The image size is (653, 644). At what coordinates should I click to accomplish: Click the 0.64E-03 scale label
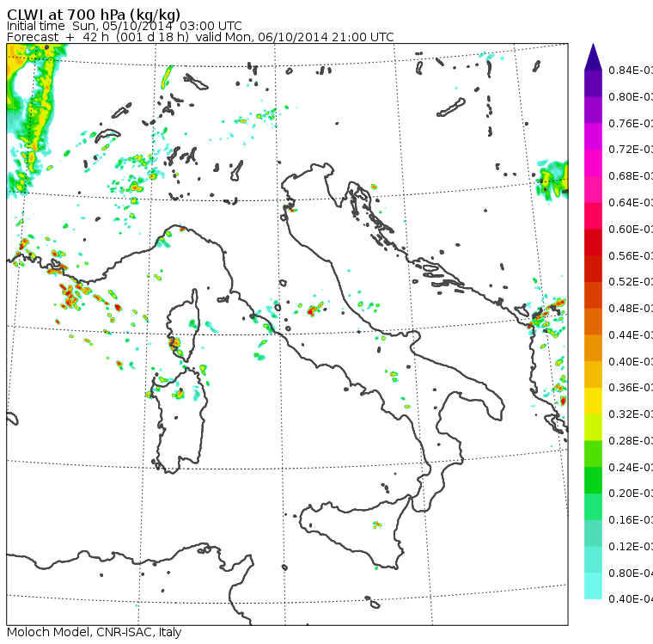[x=631, y=203]
